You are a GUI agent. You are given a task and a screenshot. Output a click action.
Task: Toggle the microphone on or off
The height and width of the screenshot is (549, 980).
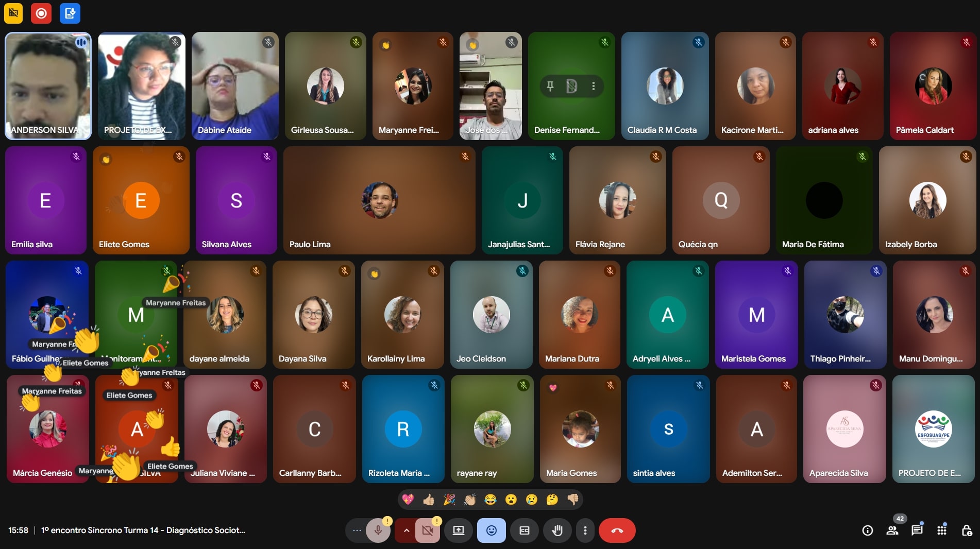tap(378, 530)
